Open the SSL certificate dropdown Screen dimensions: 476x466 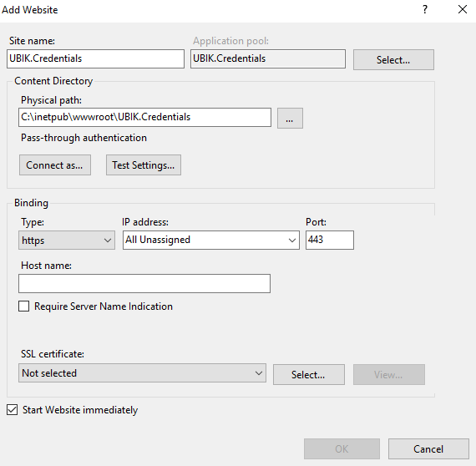pyautogui.click(x=142, y=372)
